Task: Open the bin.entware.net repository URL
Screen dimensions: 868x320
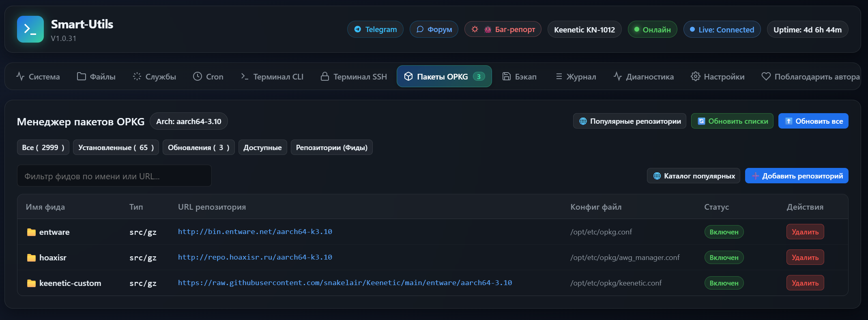Action: [255, 232]
